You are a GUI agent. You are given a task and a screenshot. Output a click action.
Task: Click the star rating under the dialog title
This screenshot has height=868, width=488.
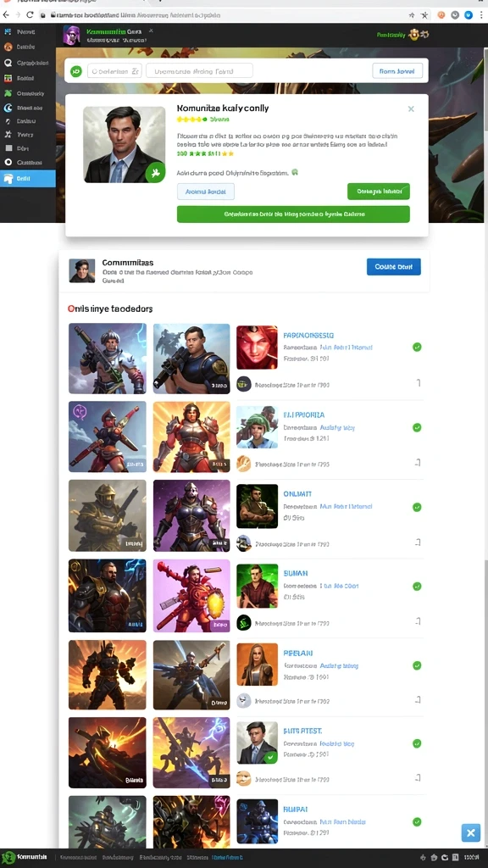pyautogui.click(x=192, y=119)
